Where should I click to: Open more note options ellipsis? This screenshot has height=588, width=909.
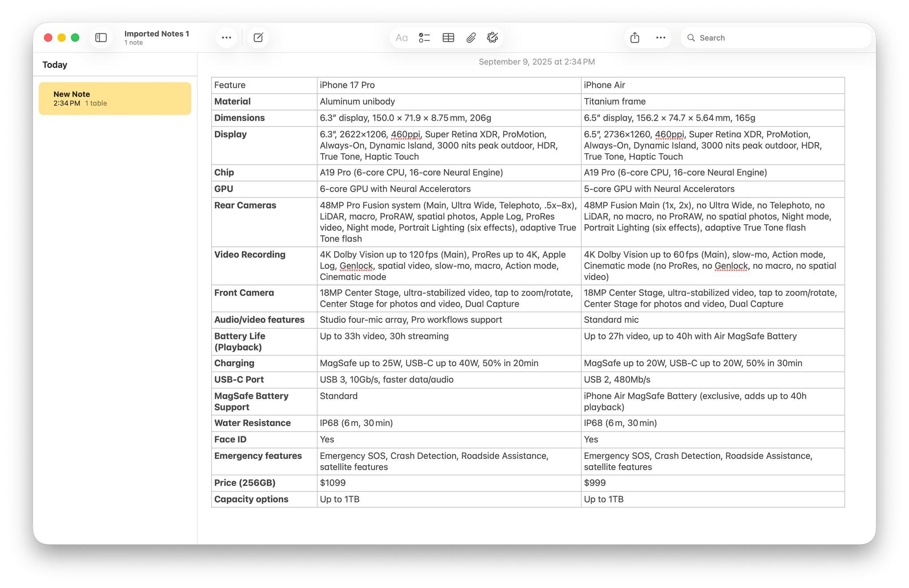tap(660, 38)
